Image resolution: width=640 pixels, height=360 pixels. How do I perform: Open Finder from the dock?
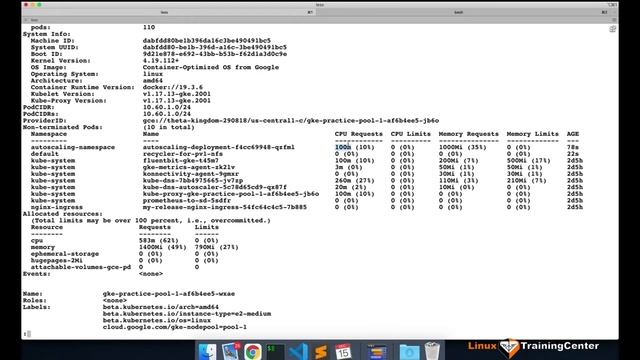click(x=207, y=351)
